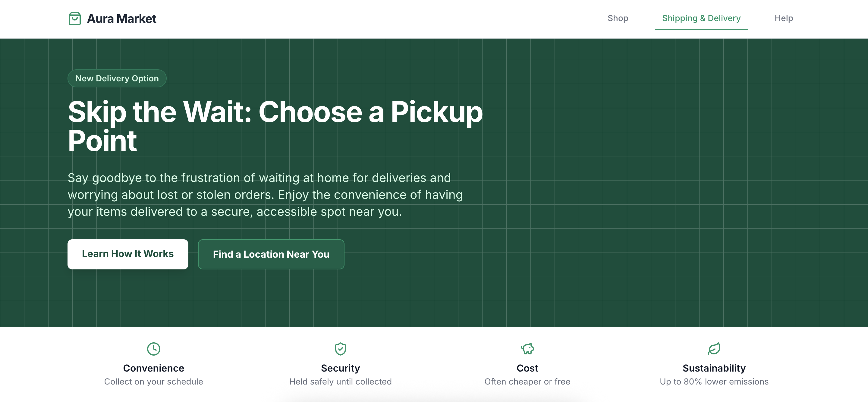The height and width of the screenshot is (402, 868).
Task: Click the Cost heading text
Action: pyautogui.click(x=527, y=368)
